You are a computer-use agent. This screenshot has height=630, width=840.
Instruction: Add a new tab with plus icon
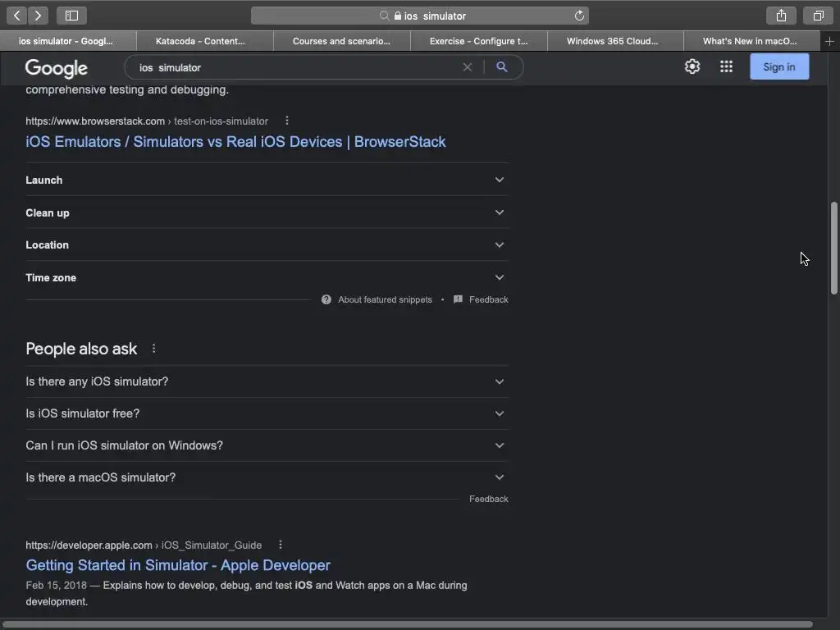pyautogui.click(x=829, y=41)
